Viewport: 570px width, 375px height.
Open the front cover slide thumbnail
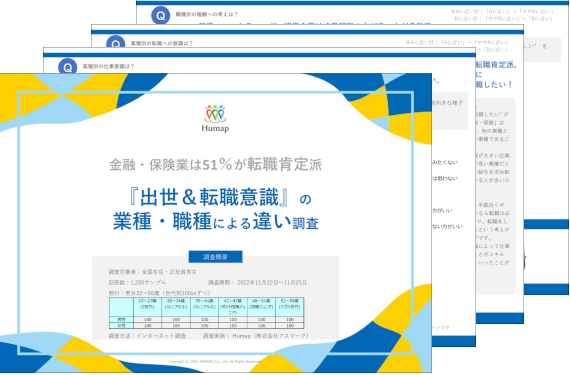216,223
